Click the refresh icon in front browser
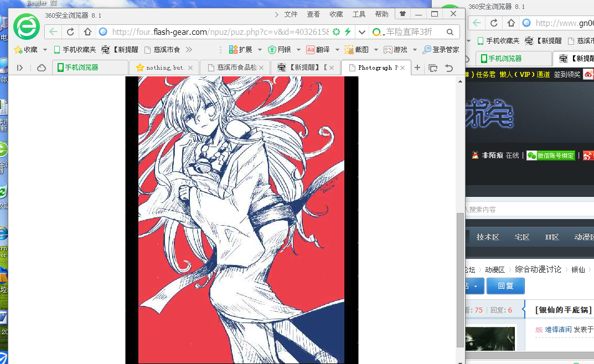This screenshot has height=364, width=594. coord(70,32)
